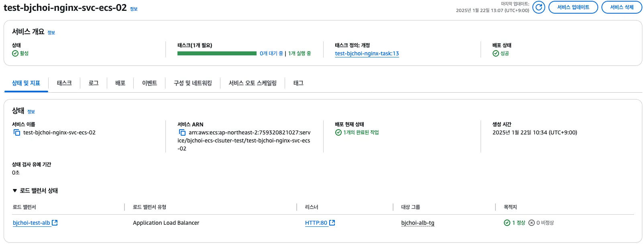Click the 서비스 삭제 button
644x244 pixels.
pos(622,7)
